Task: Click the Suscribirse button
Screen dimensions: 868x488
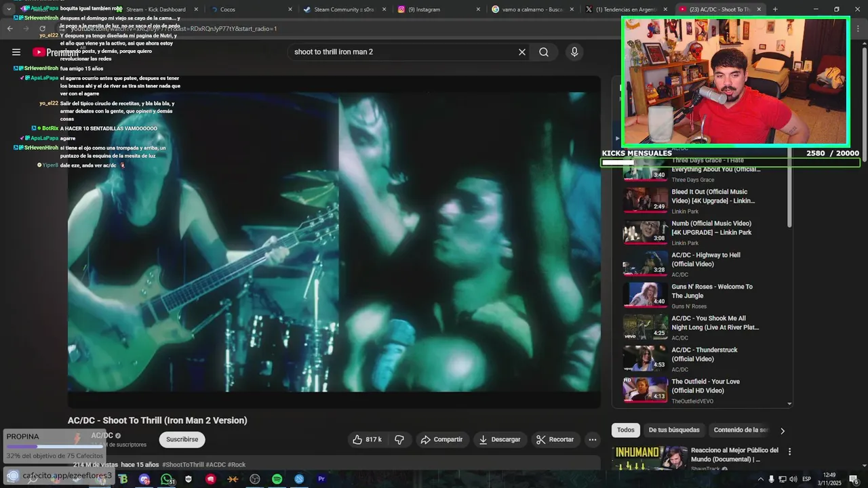Action: [x=182, y=439]
